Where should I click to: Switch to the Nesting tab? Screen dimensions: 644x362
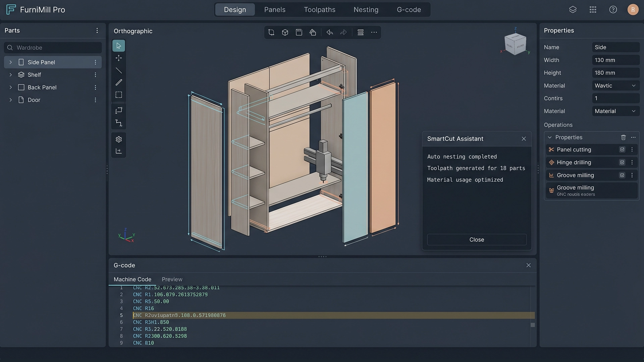pos(366,9)
